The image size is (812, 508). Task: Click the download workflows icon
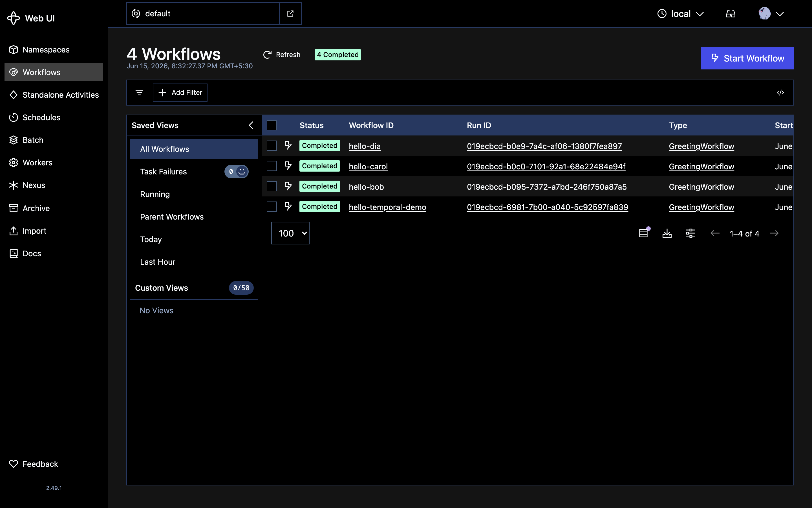[x=667, y=233]
